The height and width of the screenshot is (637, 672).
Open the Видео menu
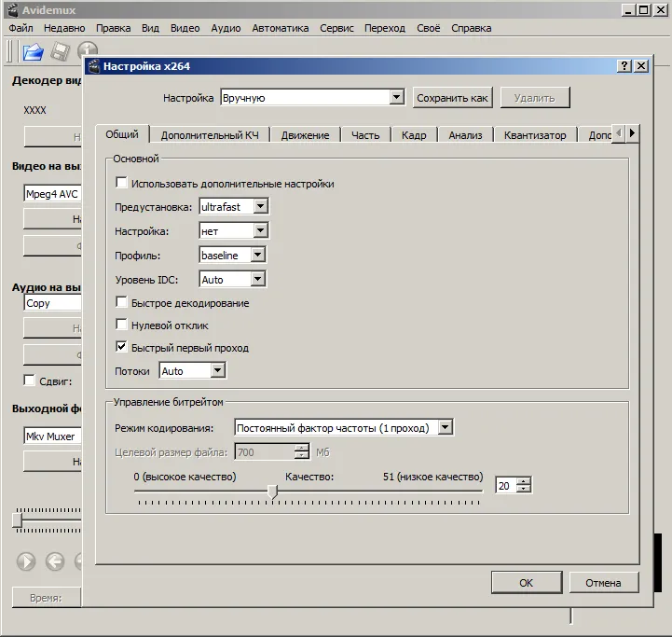pos(185,28)
